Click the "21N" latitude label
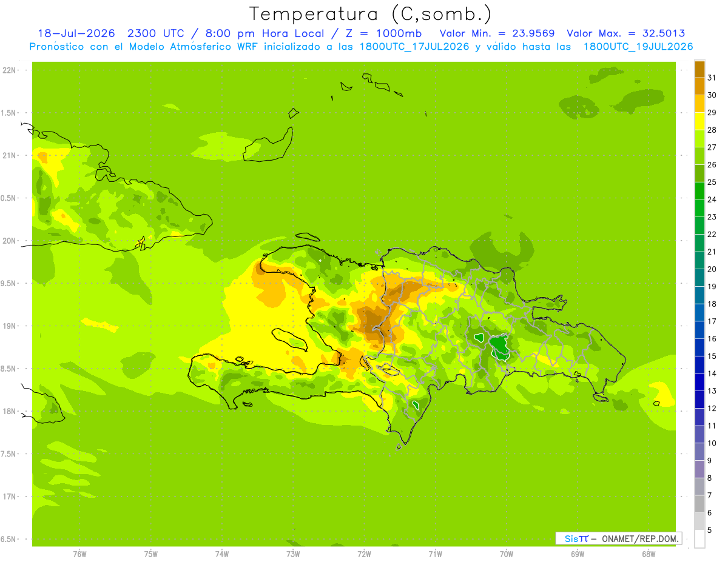 (x=8, y=156)
